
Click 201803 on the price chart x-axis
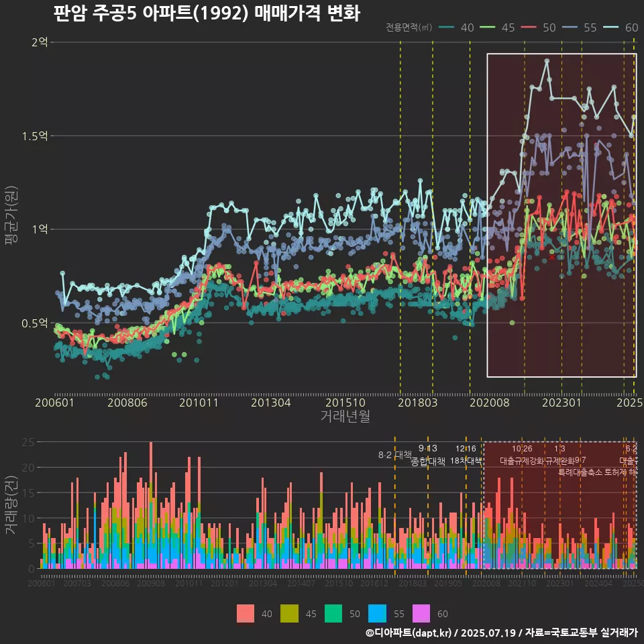(418, 402)
